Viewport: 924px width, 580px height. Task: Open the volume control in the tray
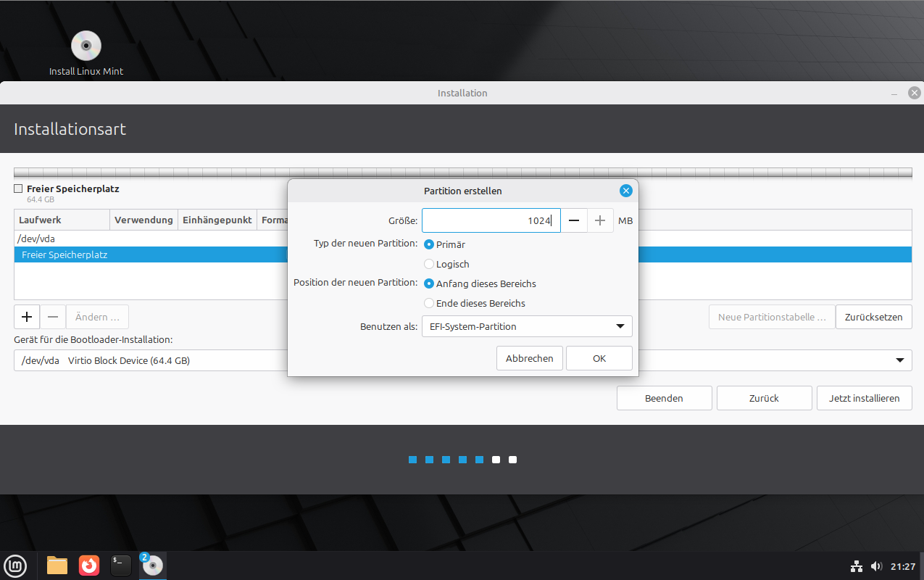tap(876, 566)
